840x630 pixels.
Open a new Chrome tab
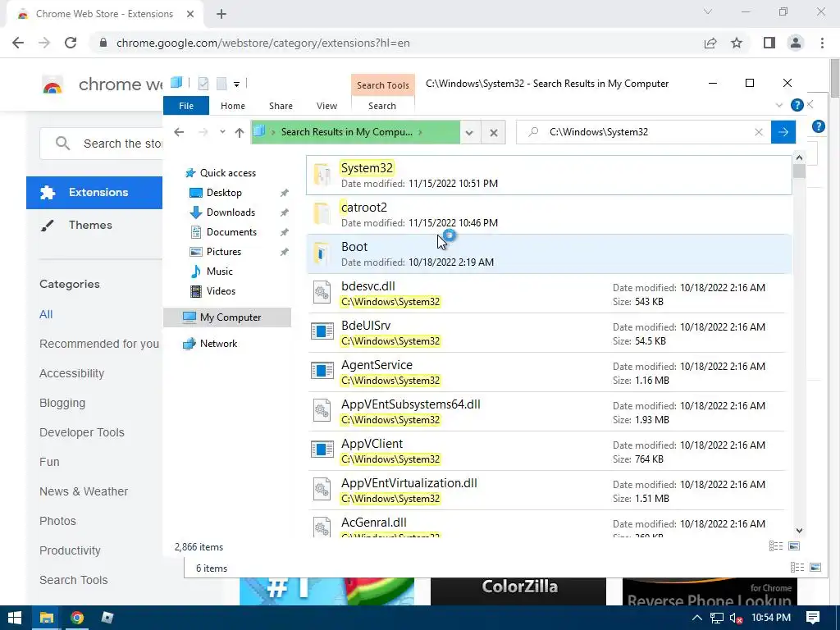click(221, 14)
